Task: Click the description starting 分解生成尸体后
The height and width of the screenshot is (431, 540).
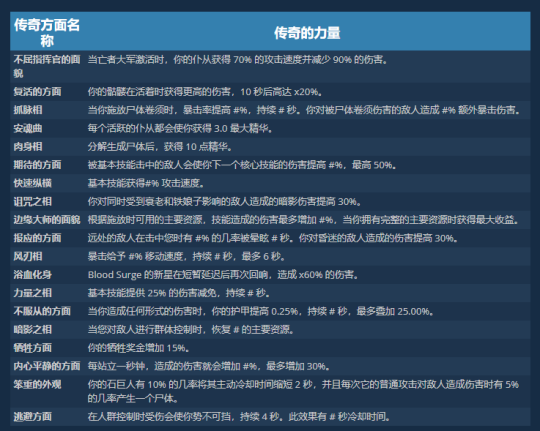Action: (x=160, y=147)
